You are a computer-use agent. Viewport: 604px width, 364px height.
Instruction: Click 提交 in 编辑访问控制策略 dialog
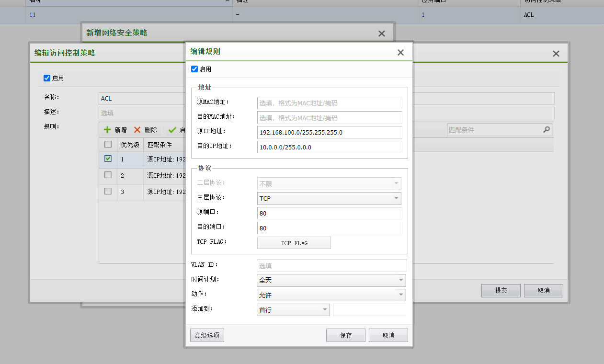click(501, 290)
